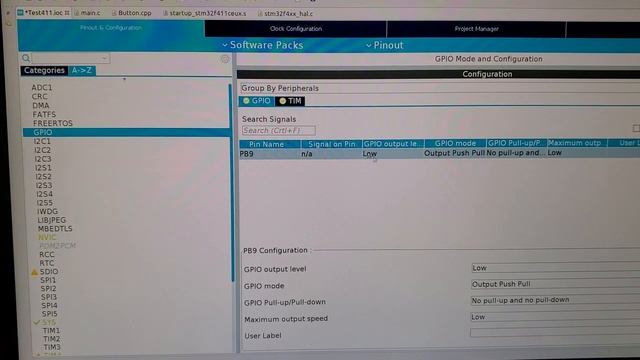The width and height of the screenshot is (640, 360).
Task: Open the GPIO output level dropdown
Action: pos(555,268)
